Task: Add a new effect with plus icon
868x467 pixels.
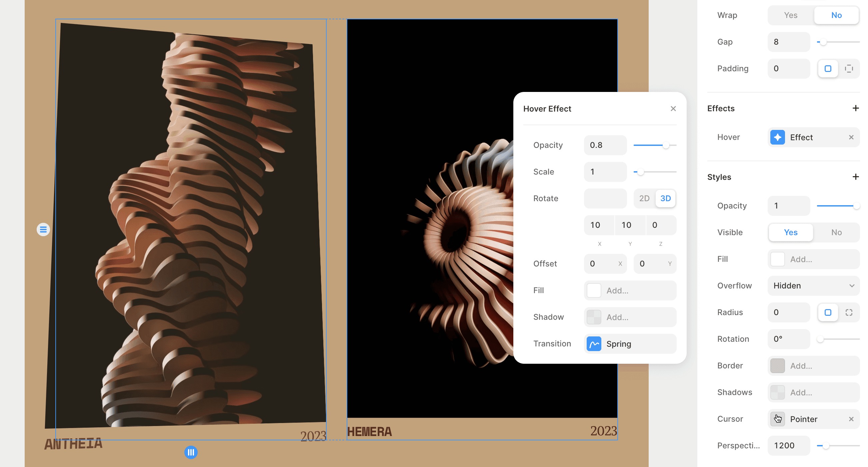Action: pyautogui.click(x=855, y=108)
